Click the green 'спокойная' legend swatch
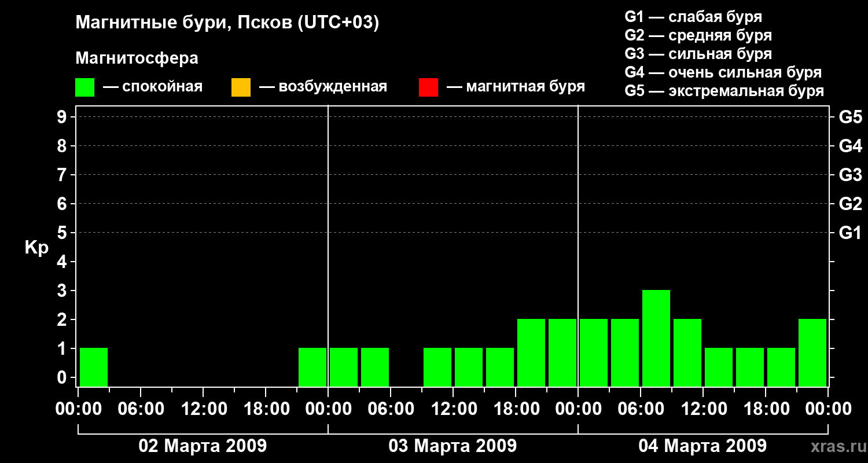Screen dimensions: 868x463 click(84, 87)
